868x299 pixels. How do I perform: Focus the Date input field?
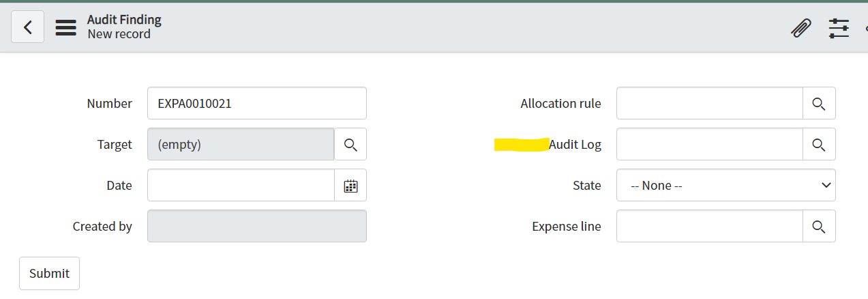241,185
